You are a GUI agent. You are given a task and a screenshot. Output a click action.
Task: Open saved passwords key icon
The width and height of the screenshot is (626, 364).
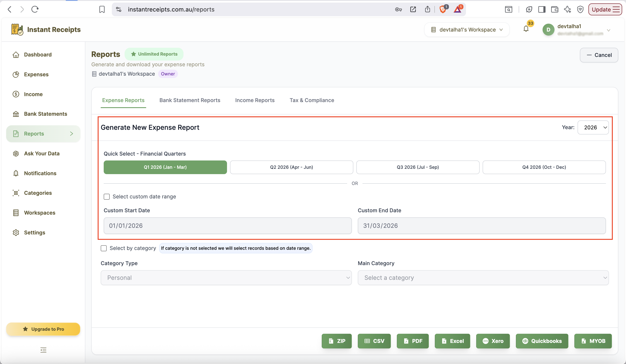point(399,9)
